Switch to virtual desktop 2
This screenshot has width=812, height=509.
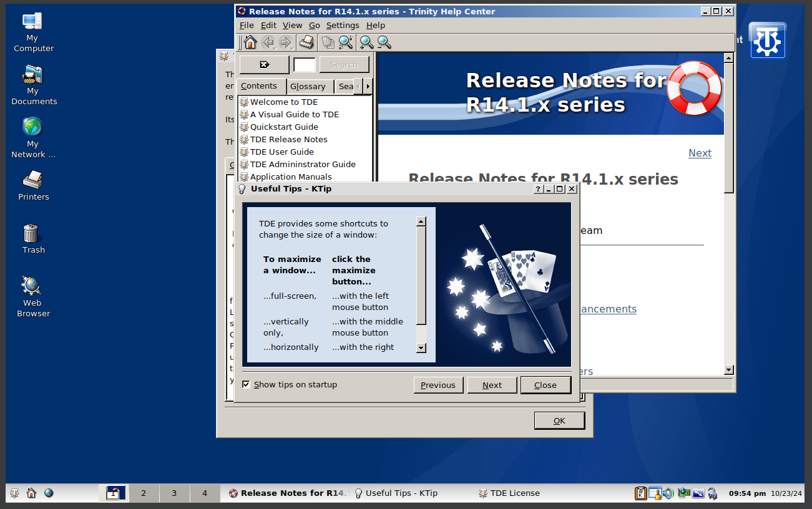[144, 493]
